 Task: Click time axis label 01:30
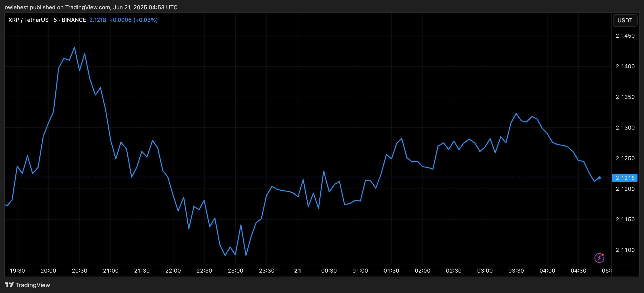coord(392,271)
